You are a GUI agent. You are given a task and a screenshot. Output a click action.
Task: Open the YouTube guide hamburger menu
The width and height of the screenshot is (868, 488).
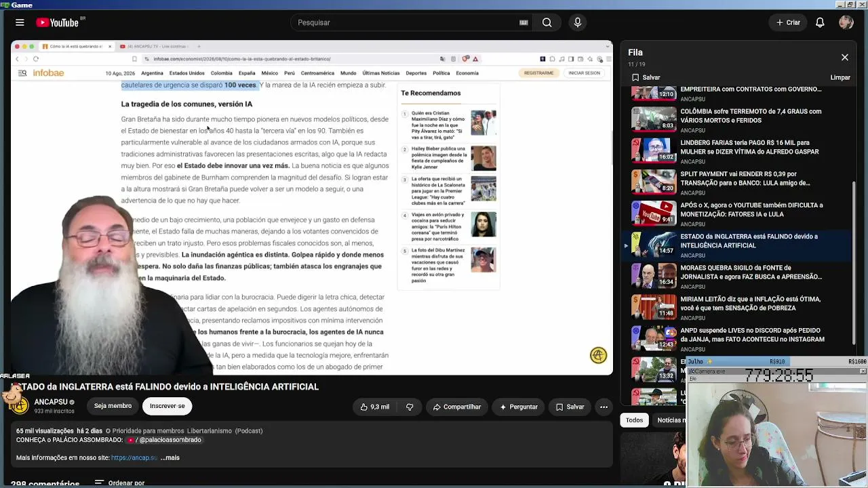tap(20, 22)
